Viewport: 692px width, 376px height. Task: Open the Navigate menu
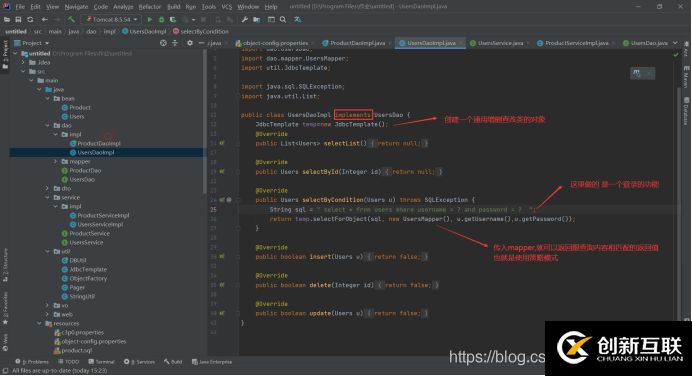pos(76,7)
